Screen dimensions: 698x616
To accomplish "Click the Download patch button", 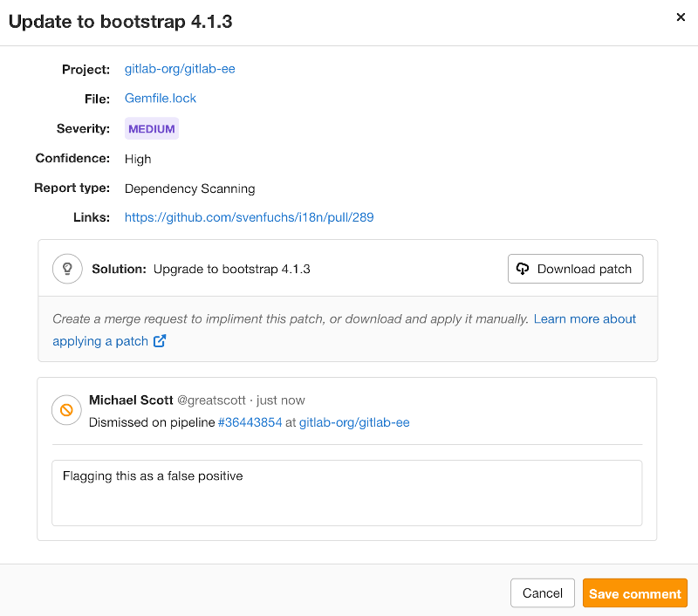I will click(575, 269).
